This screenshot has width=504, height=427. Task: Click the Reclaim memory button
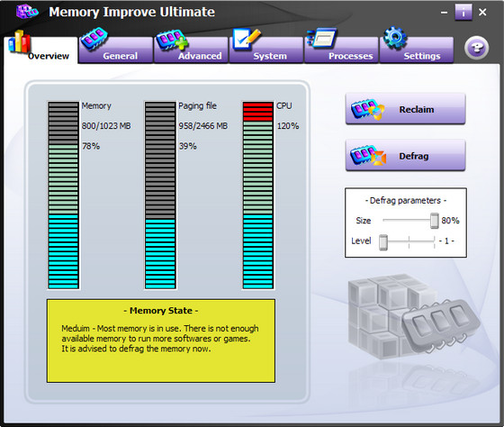(x=405, y=109)
